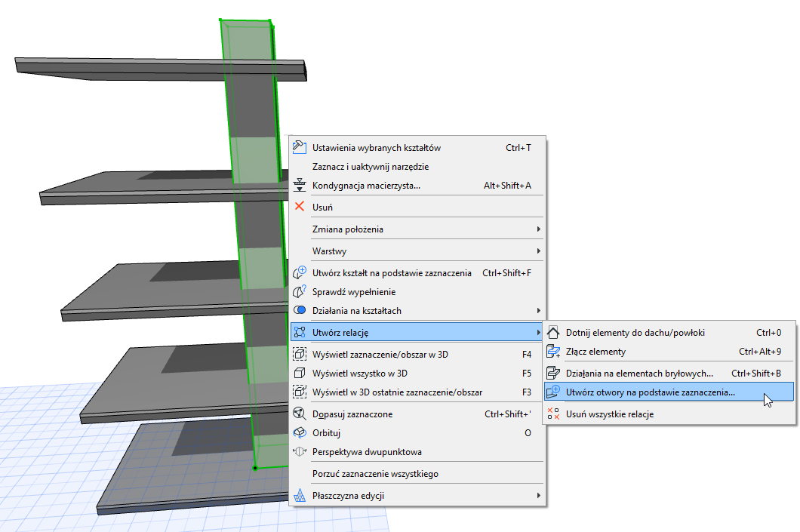Select Dopasuj zaznaczone entry
Viewport: 800px width, 532px height.
click(x=417, y=414)
